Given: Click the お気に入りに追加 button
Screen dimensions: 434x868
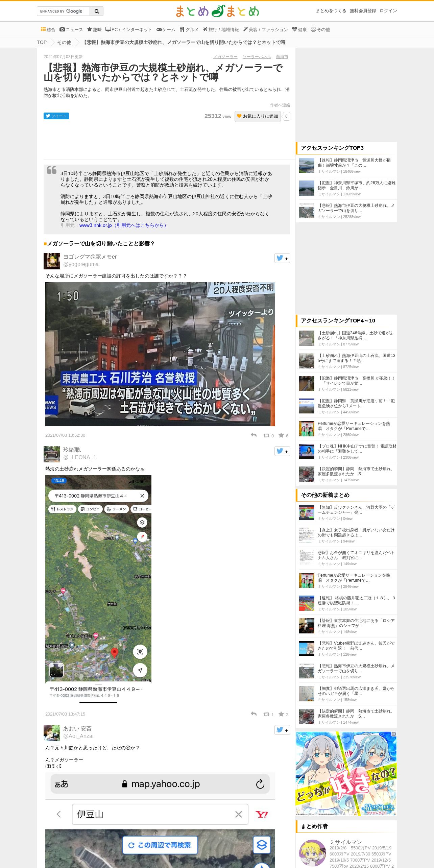Looking at the screenshot, I should tap(258, 116).
